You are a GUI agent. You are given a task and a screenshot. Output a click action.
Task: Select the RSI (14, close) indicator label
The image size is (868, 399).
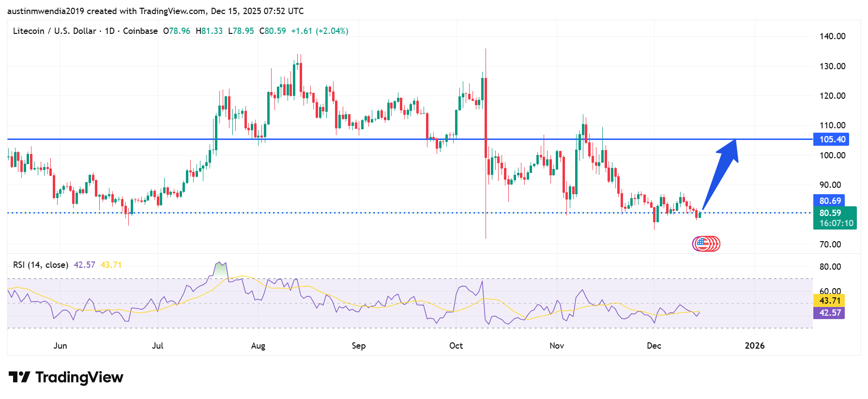41,265
